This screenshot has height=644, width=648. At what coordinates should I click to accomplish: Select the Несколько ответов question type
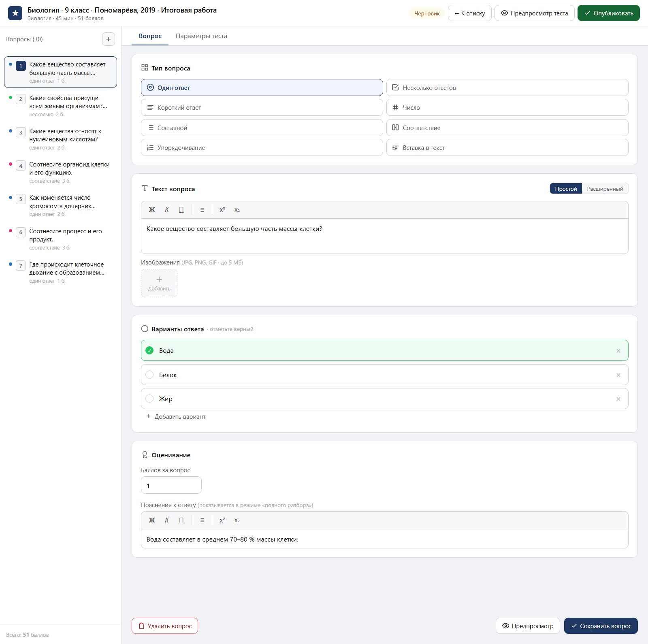507,87
